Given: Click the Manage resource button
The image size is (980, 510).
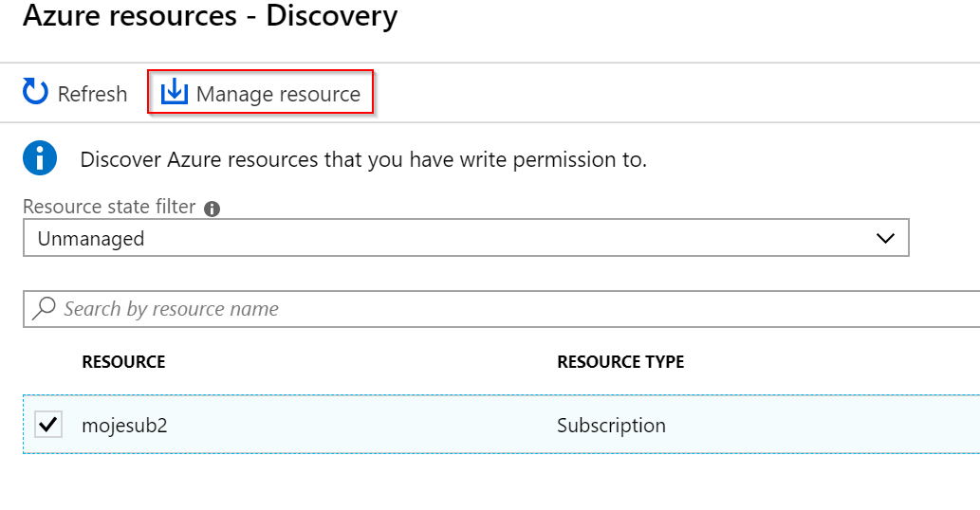Looking at the screenshot, I should pyautogui.click(x=261, y=92).
